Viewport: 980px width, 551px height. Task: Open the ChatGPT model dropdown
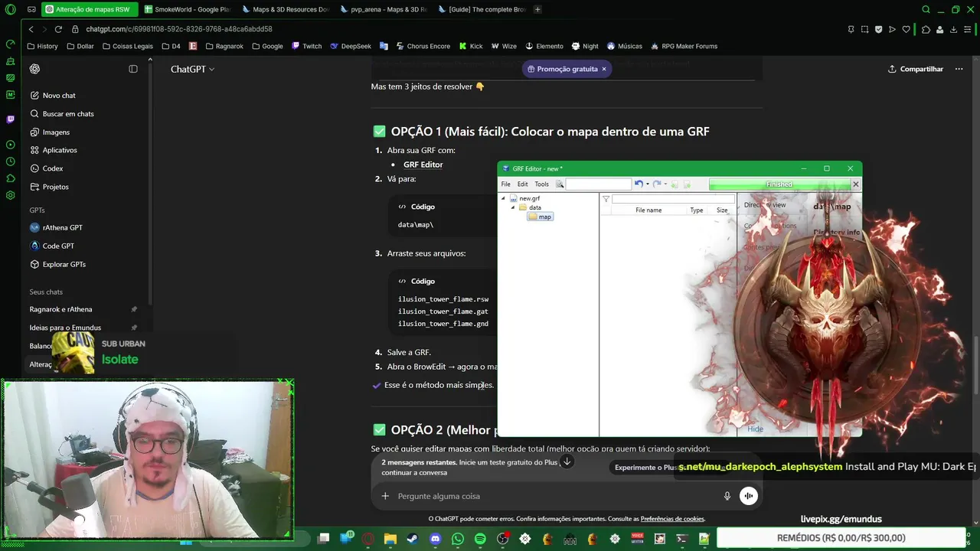point(192,69)
